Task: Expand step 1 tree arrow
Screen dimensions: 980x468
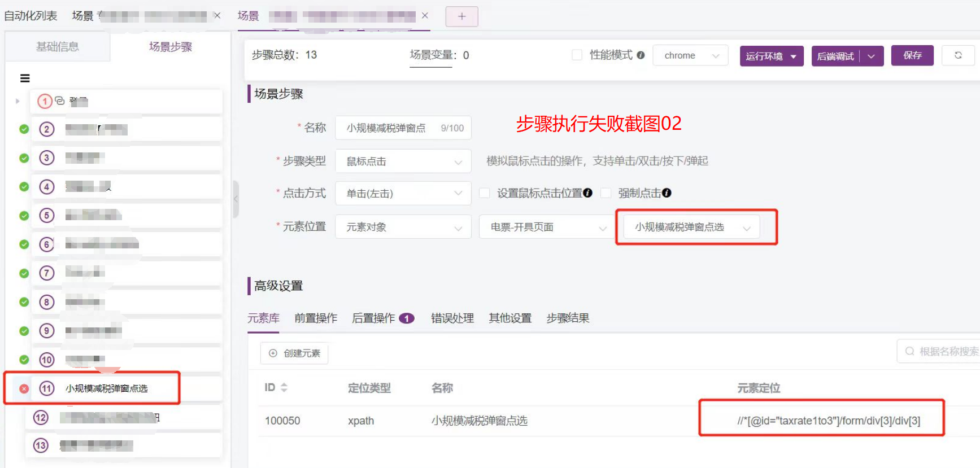Action: [x=18, y=102]
